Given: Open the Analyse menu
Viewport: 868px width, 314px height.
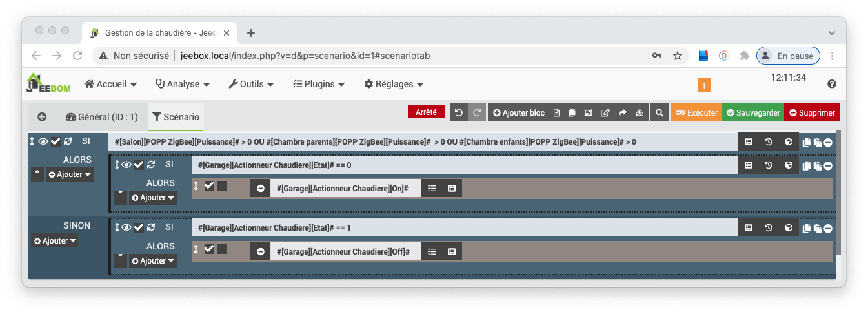Looking at the screenshot, I should (183, 84).
